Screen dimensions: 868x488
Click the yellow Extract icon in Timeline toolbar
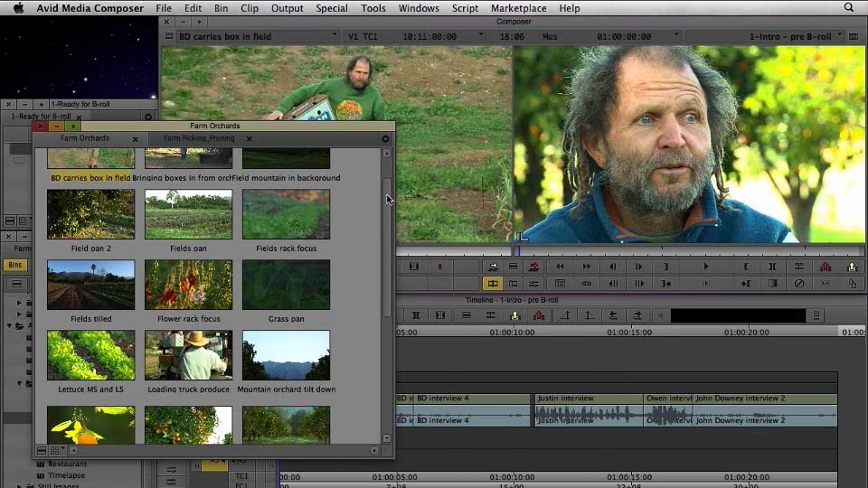514,315
